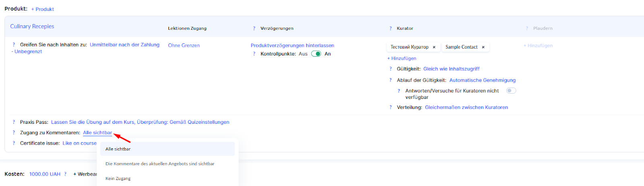Click help icon next to Kontrollpunkte
Screen dimensions: 644x186
(254, 54)
